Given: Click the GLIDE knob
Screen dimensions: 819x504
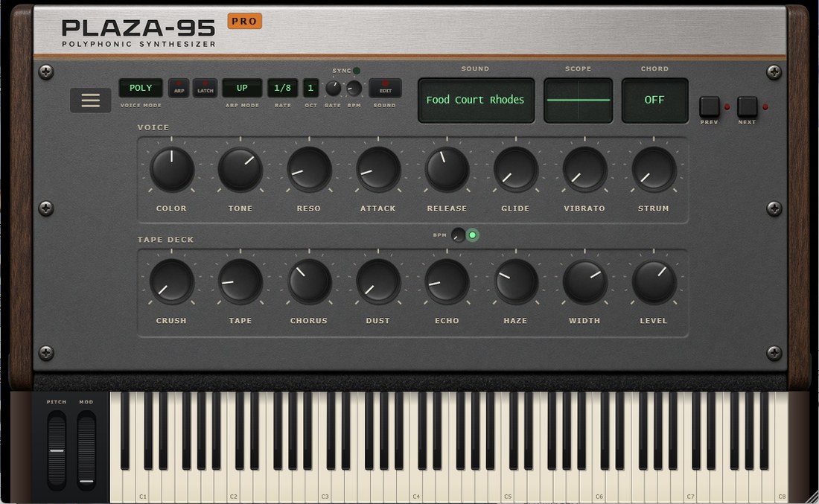Looking at the screenshot, I should 515,169.
